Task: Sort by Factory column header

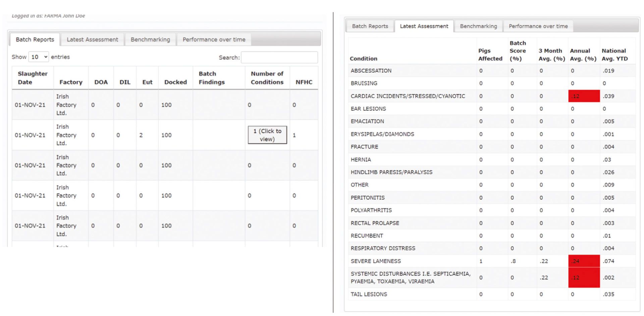Action: [71, 78]
